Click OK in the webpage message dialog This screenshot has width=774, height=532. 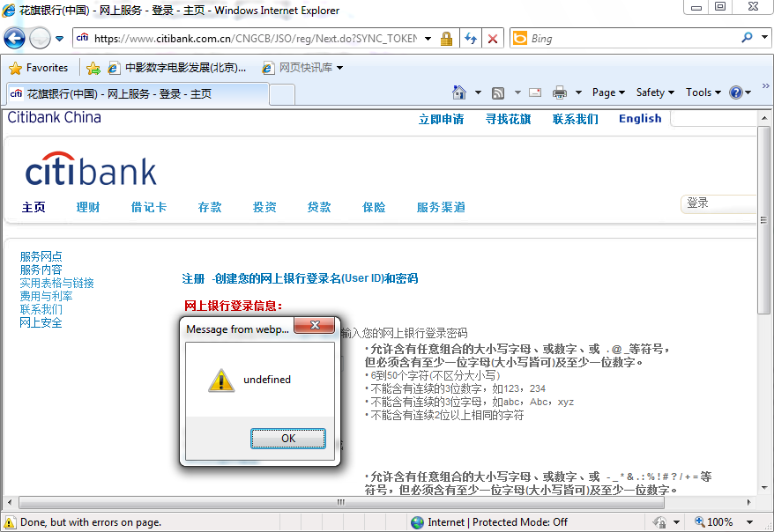point(288,439)
